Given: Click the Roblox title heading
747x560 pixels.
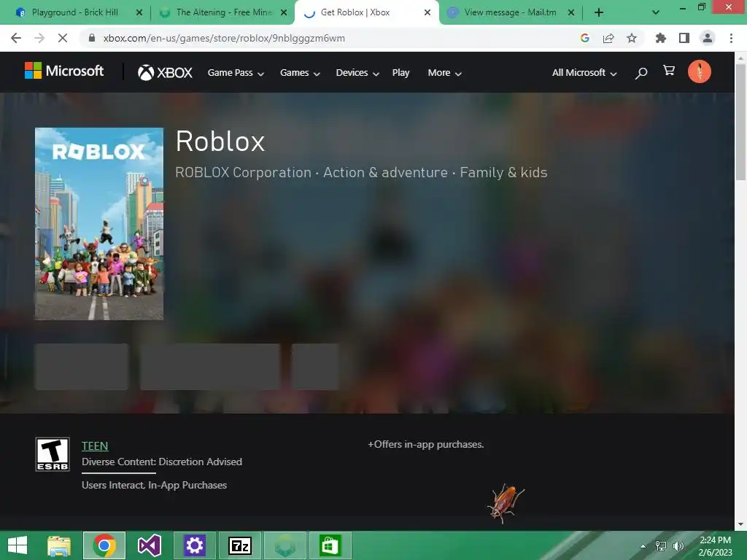Looking at the screenshot, I should (220, 141).
